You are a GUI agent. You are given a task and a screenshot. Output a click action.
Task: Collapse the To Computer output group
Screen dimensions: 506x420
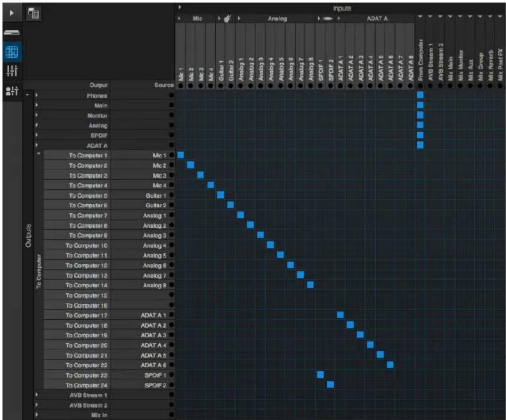[x=39, y=154]
